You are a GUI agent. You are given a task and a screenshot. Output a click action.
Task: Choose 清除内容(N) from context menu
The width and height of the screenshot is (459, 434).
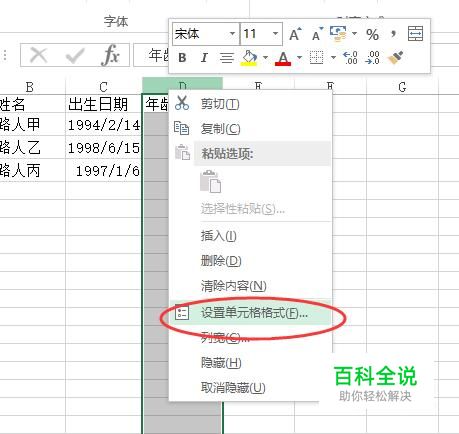coord(250,286)
